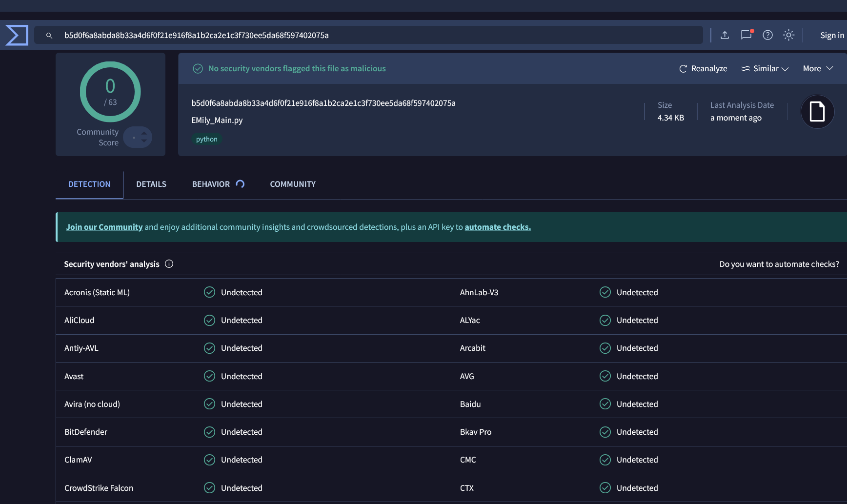Click the file hash text in the summary
Viewport: 847px width, 504px height.
[x=323, y=103]
